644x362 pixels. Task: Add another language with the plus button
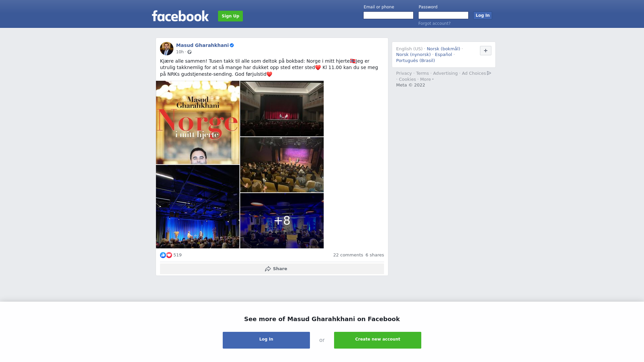pyautogui.click(x=486, y=51)
